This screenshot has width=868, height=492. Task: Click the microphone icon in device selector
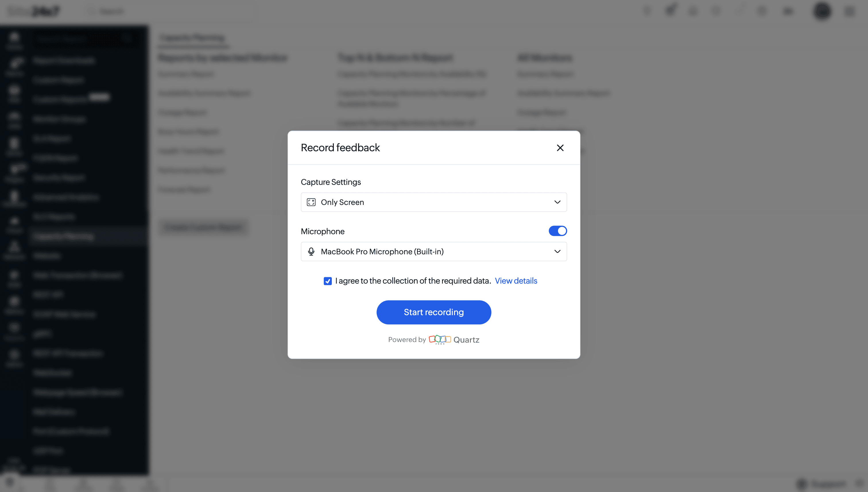click(311, 251)
